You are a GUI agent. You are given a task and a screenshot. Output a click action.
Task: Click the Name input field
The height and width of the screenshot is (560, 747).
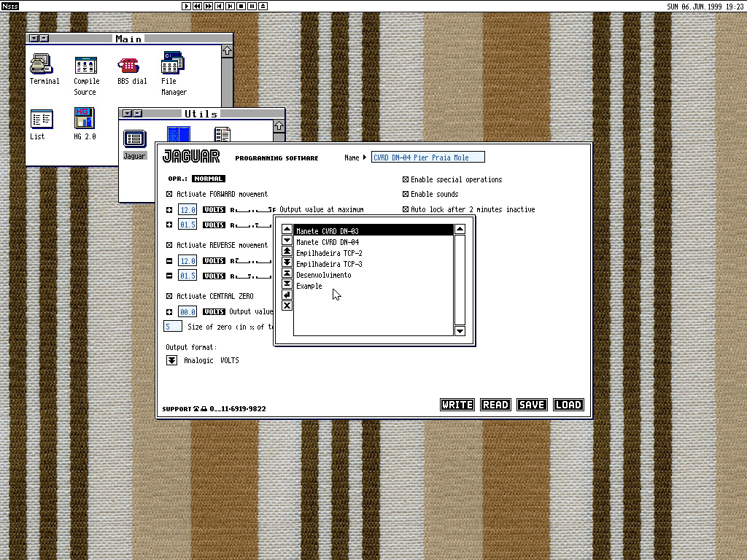(427, 157)
